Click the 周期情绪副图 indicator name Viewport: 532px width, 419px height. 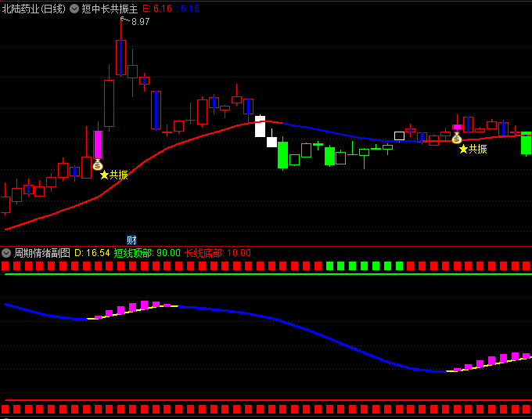42,253
